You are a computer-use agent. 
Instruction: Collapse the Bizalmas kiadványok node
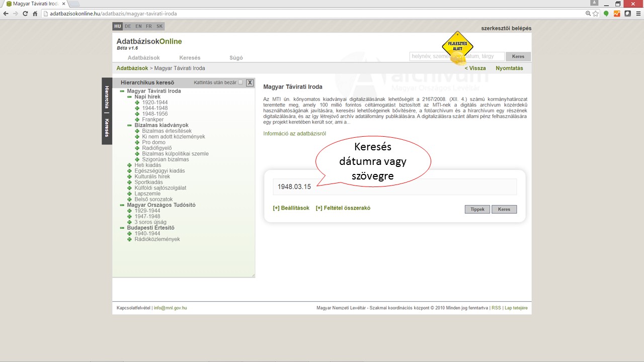(x=129, y=125)
